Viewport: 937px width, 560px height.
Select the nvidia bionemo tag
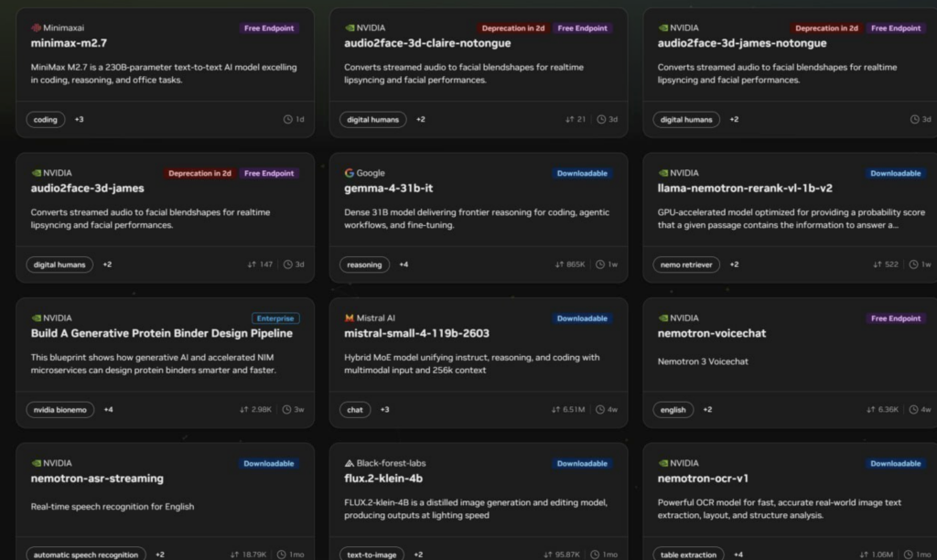[60, 409]
